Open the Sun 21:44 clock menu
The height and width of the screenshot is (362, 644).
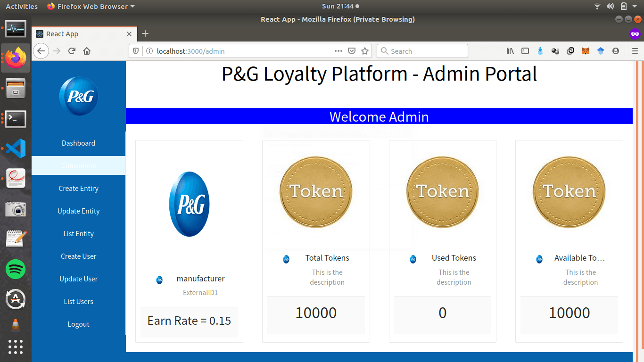(x=340, y=6)
